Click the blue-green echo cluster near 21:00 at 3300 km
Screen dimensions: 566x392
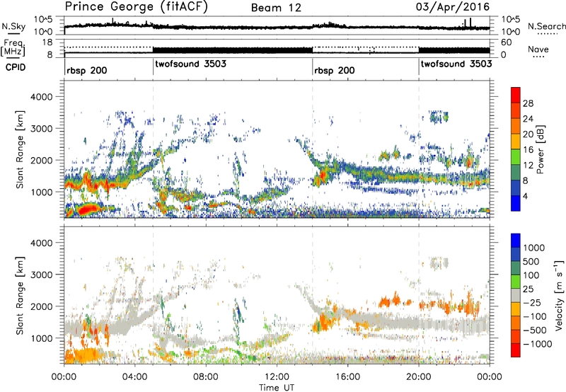[x=439, y=117]
